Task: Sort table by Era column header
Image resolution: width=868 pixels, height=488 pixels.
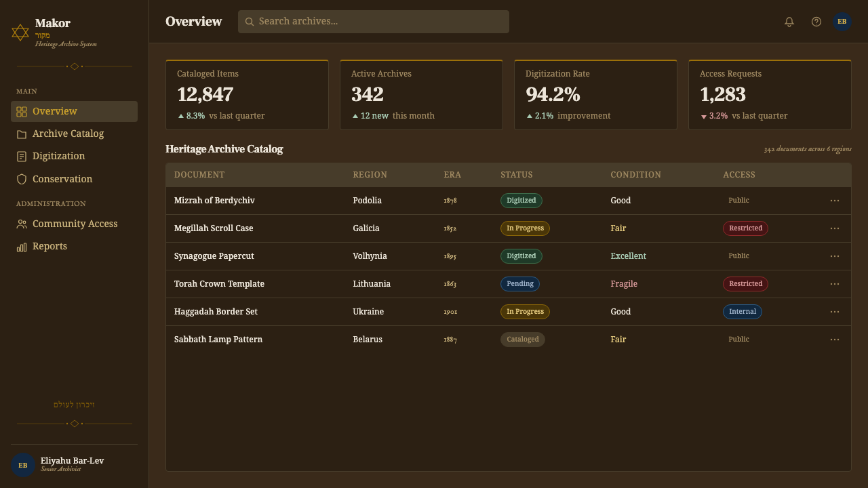Action: (x=452, y=175)
